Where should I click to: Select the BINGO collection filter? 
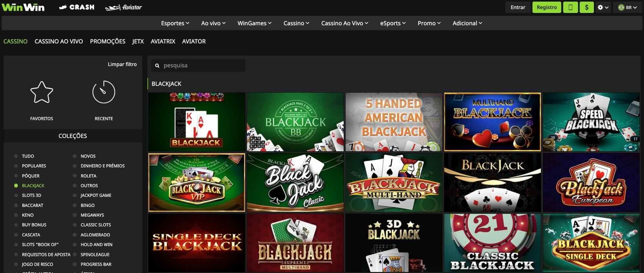coord(87,205)
